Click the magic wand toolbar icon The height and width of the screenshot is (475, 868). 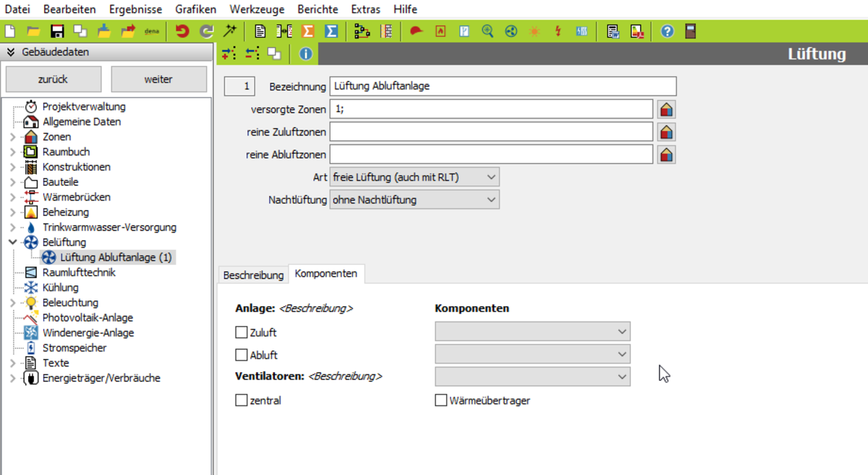230,31
